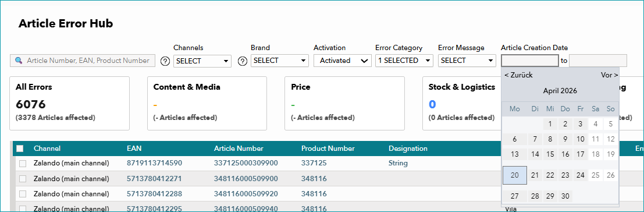
Task: Pick April 6 in the calendar
Action: tap(515, 139)
